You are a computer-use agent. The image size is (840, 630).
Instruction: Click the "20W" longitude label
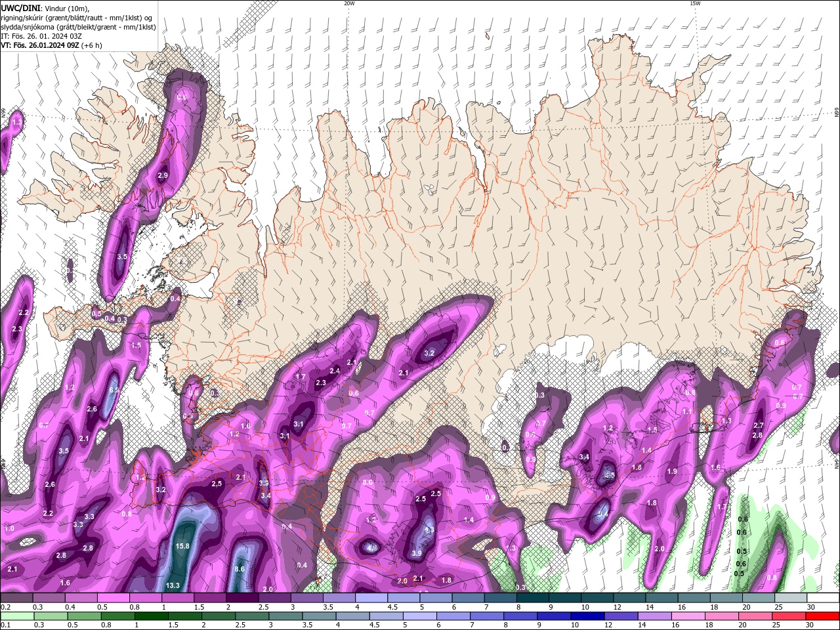click(349, 3)
